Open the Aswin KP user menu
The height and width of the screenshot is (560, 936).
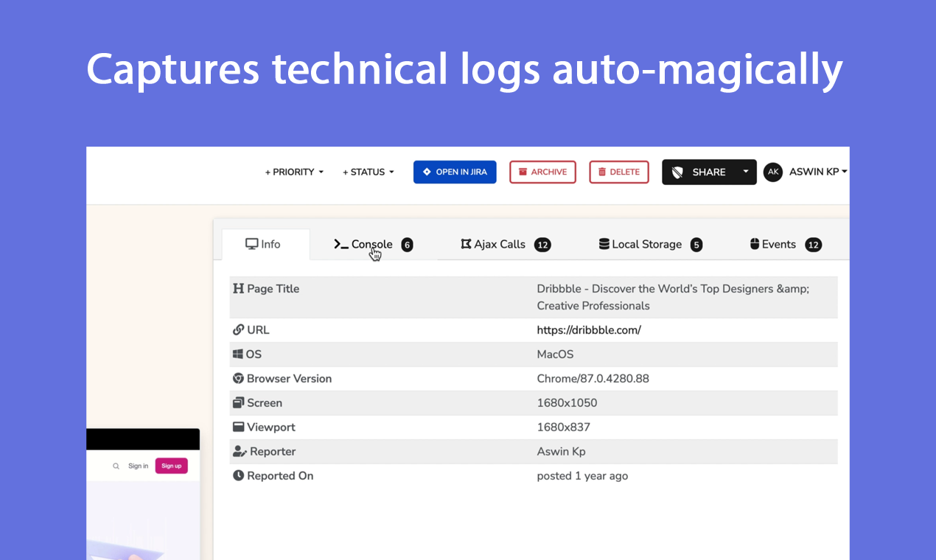pyautogui.click(x=818, y=172)
